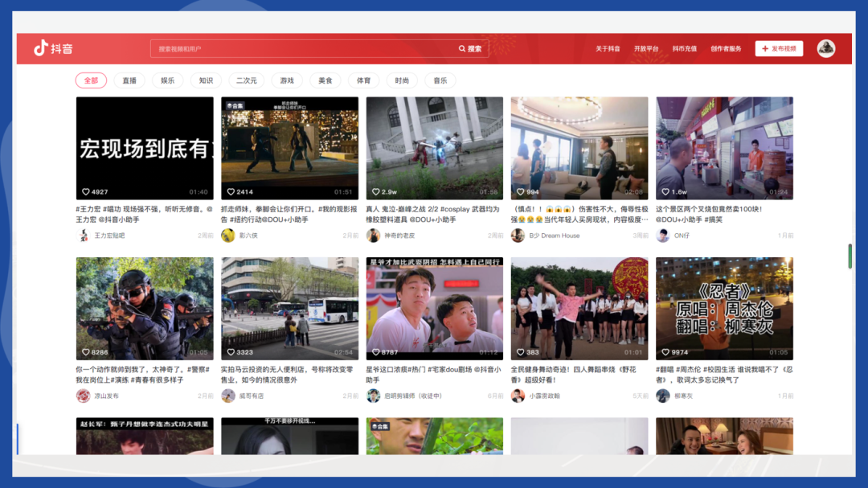Click the green page scrollbar thumb
Viewport: 868px width, 488px height.
tap(850, 256)
